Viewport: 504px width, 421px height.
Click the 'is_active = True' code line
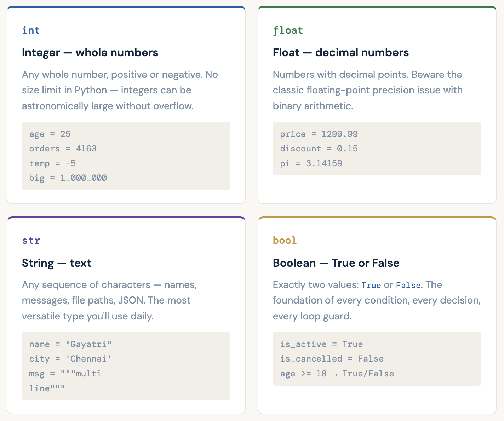pyautogui.click(x=321, y=344)
